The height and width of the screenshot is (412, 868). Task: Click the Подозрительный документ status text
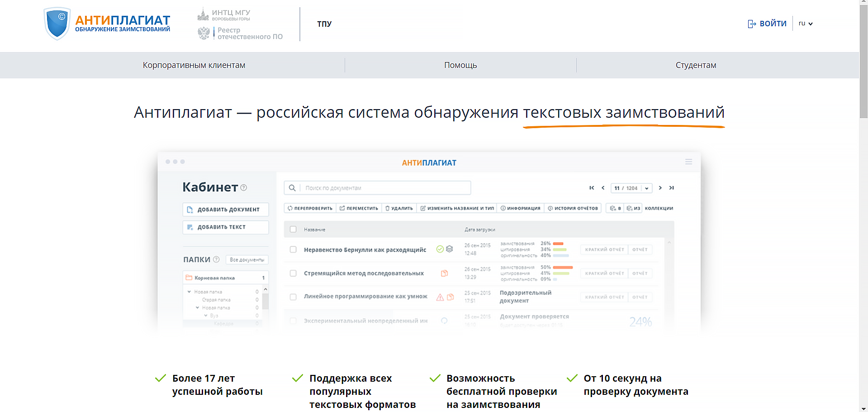[526, 297]
